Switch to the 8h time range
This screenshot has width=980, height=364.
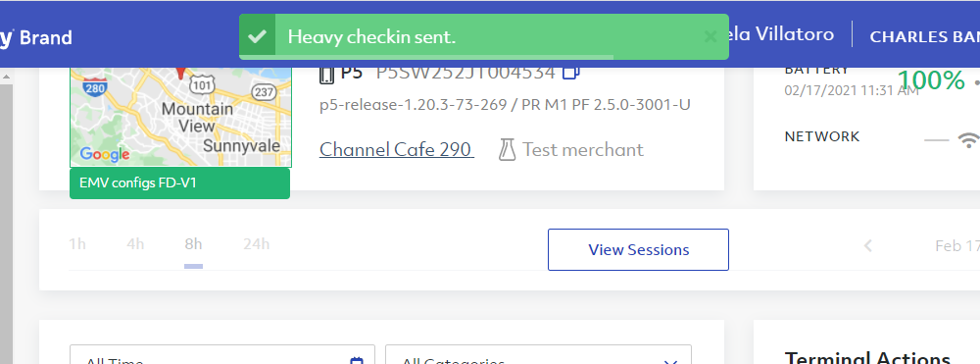click(x=193, y=244)
